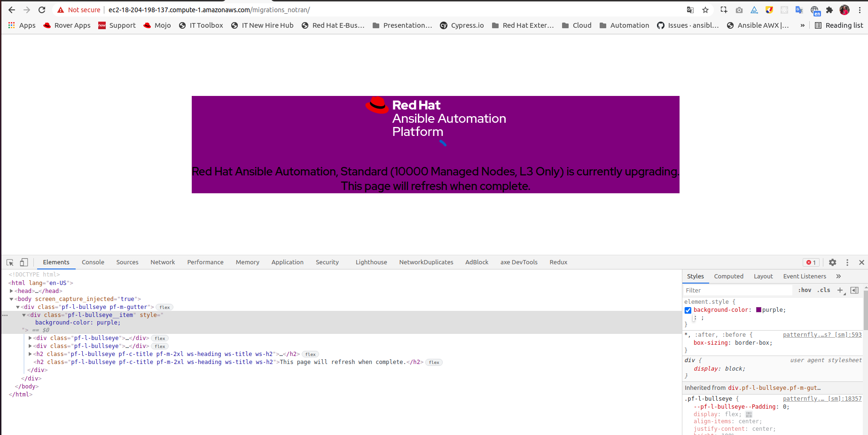868x435 pixels.
Task: Toggle the device toolbar in DevTools
Action: point(24,262)
